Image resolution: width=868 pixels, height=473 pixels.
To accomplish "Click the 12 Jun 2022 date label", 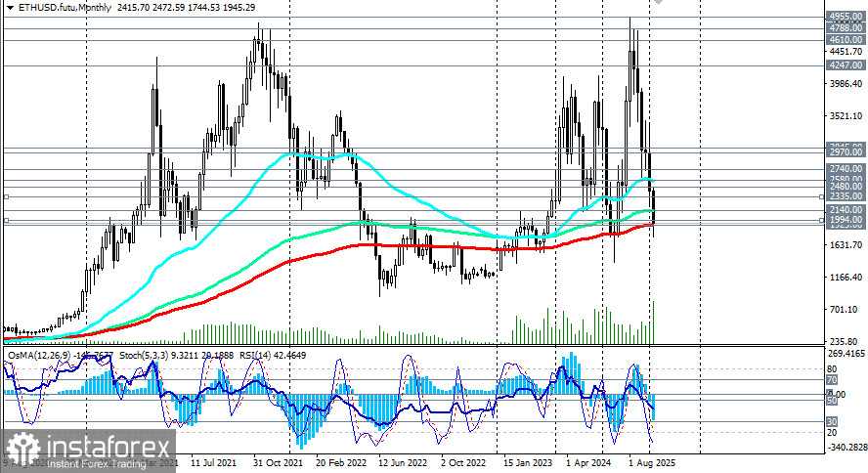I will point(403,462).
